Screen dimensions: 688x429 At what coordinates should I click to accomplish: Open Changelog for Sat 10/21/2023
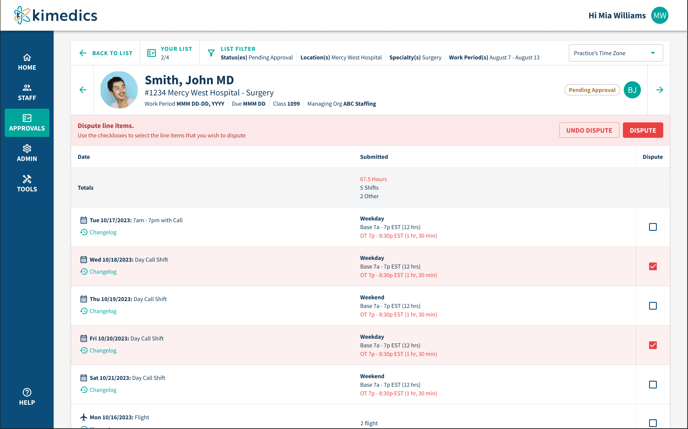102,390
